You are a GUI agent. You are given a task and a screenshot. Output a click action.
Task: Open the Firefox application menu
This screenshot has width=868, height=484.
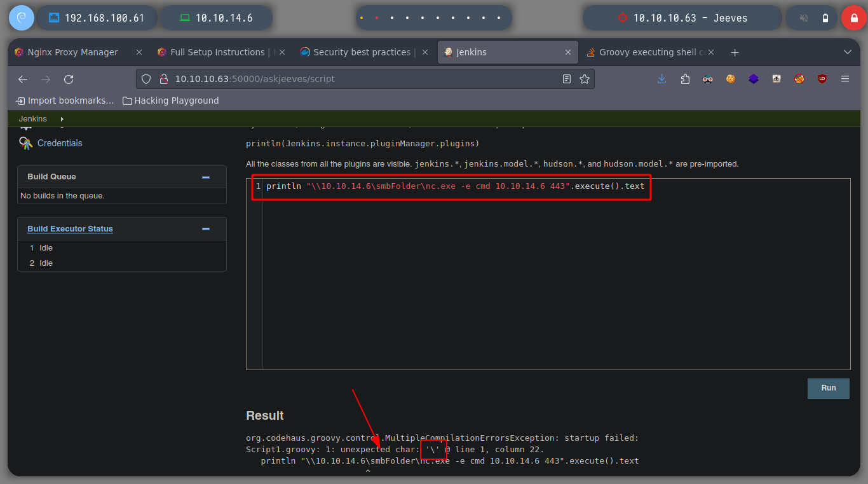point(845,79)
